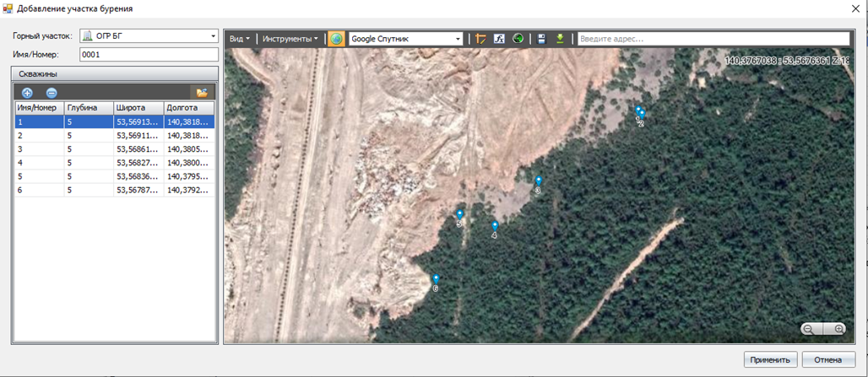
Task: Zoom out the map with minus magnifier
Action: (809, 329)
